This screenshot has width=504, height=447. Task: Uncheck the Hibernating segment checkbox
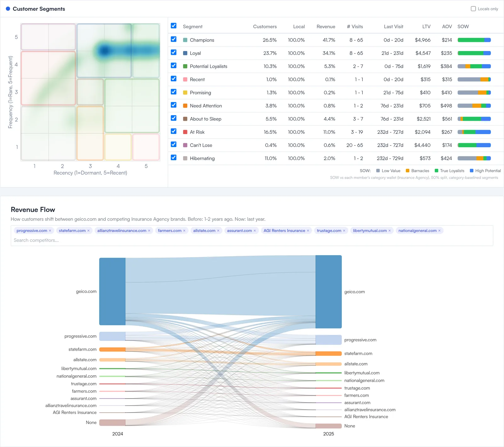pos(174,157)
